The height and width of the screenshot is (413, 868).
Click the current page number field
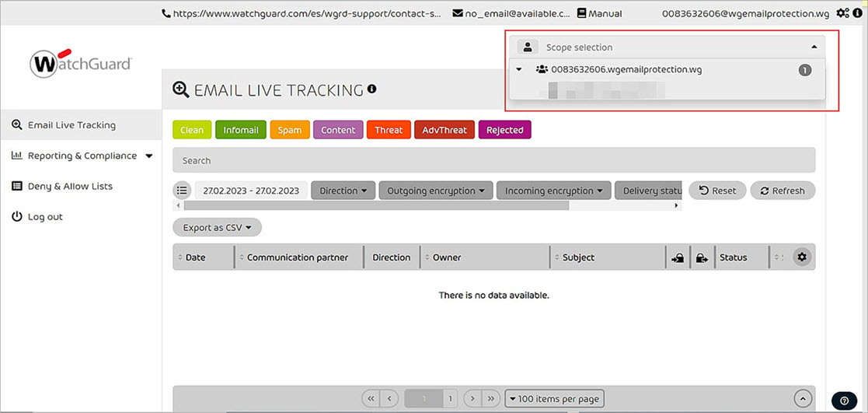click(x=424, y=398)
